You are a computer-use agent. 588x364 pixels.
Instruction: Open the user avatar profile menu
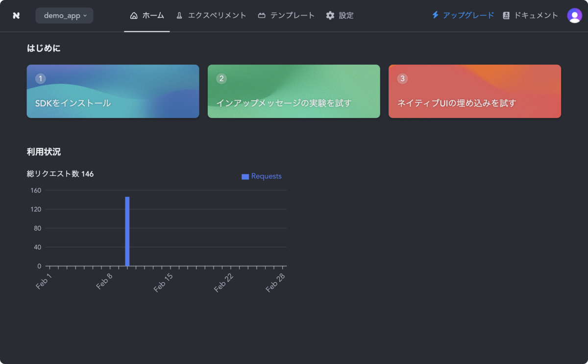(x=574, y=16)
